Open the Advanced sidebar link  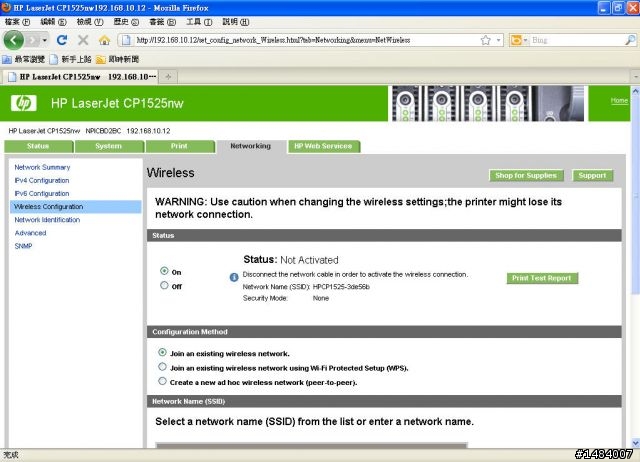(31, 233)
